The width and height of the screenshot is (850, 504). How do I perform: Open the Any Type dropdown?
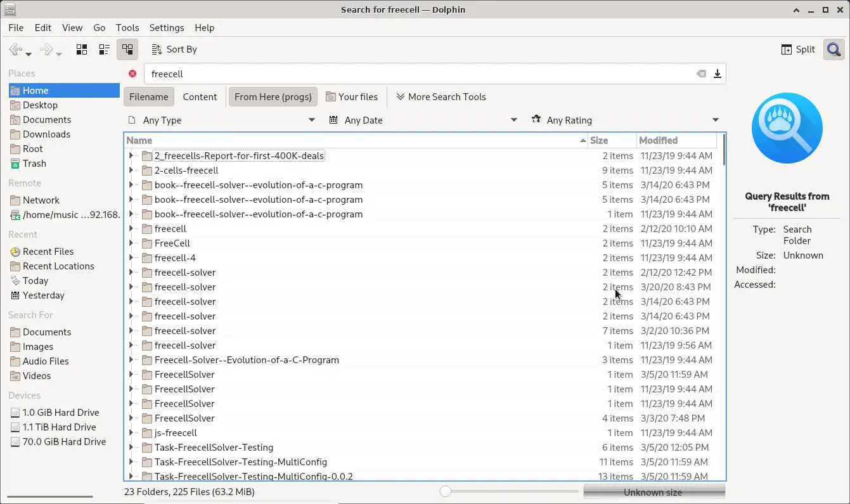(221, 120)
